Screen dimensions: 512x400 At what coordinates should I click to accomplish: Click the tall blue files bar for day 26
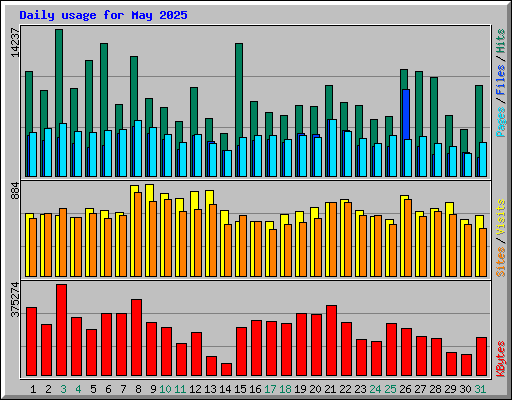pyautogui.click(x=406, y=114)
